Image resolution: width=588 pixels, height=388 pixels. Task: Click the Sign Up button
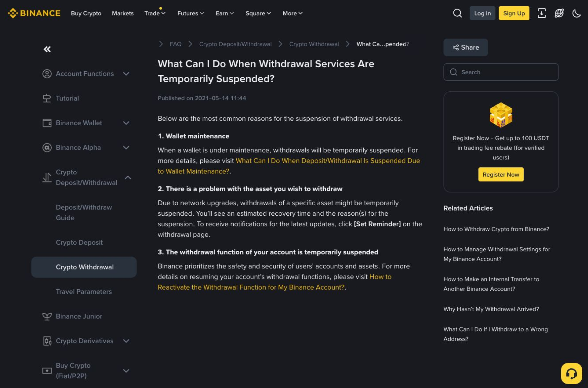(x=514, y=13)
